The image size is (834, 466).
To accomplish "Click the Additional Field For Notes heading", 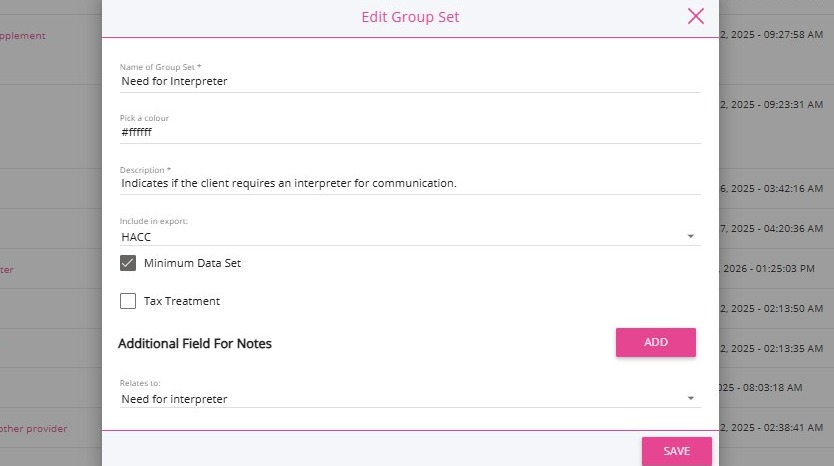I will (x=195, y=343).
